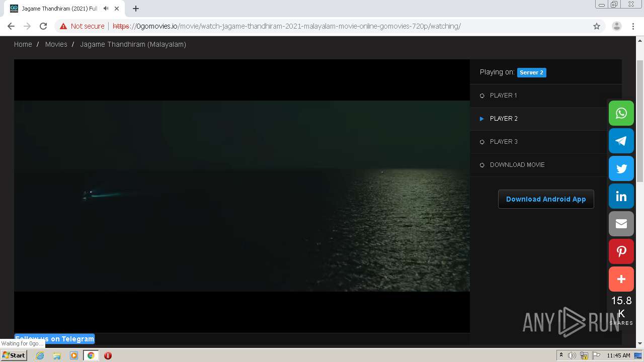Viewport: 644px width, 362px height.
Task: Open Movies breadcrumb link
Action: (x=56, y=44)
